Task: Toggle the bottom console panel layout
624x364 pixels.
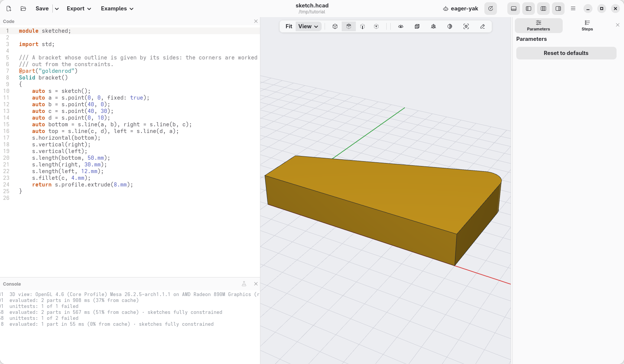Action: [x=514, y=9]
